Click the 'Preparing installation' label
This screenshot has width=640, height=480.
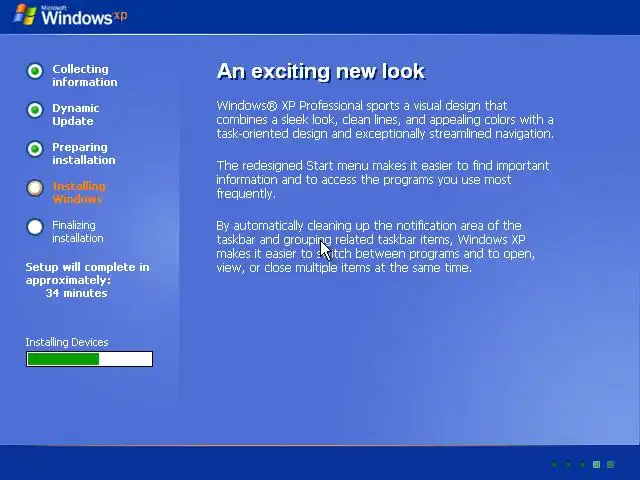point(84,153)
